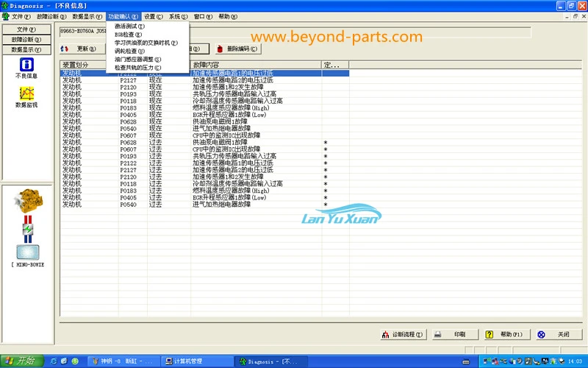Click sidebar 故障诊断 (D) button
Image resolution: width=588 pixels, height=368 pixels.
[x=26, y=40]
